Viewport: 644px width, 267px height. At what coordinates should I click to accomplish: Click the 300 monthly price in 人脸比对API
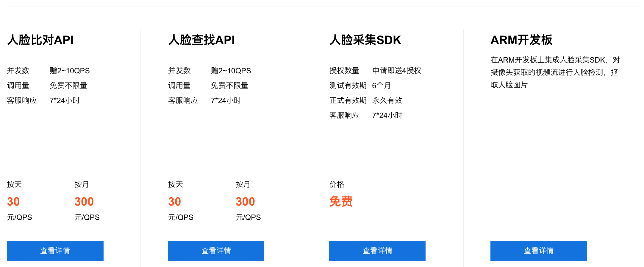click(84, 202)
